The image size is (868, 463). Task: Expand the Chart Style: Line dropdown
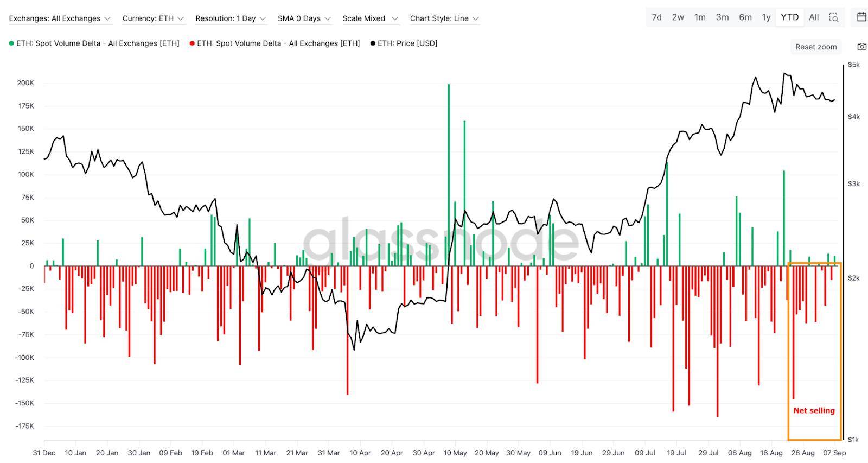point(444,18)
